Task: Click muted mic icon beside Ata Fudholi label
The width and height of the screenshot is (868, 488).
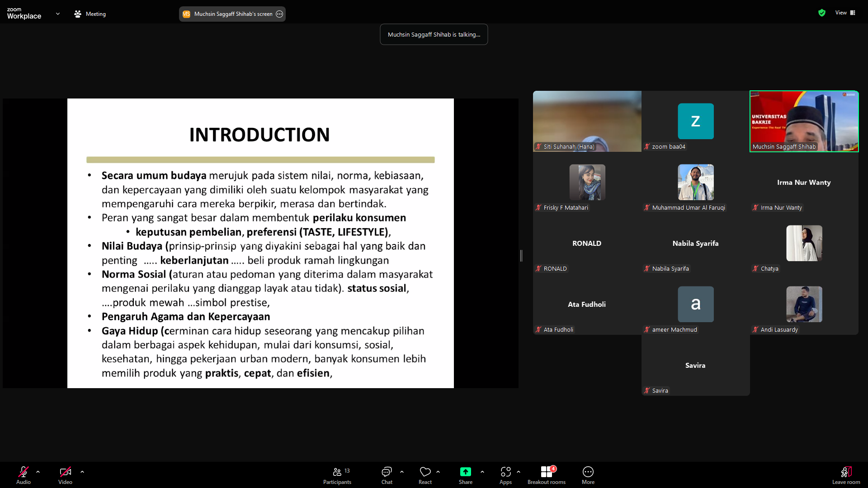Action: click(538, 329)
